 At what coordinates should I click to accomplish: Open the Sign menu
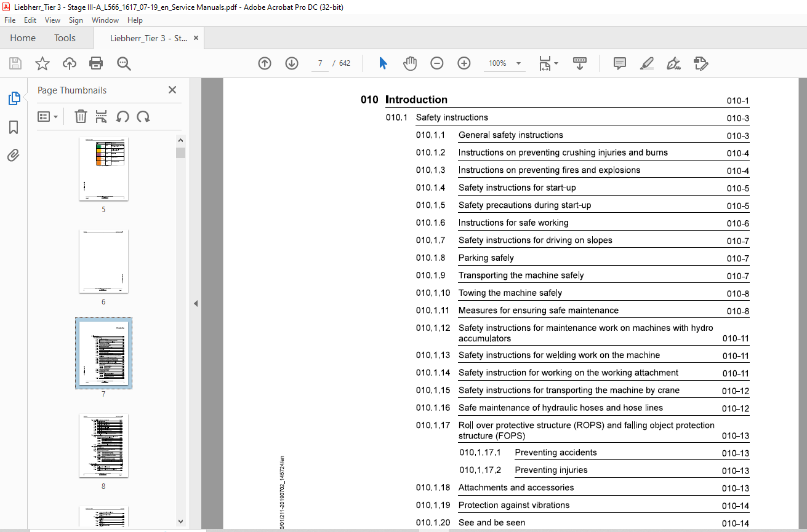point(76,20)
